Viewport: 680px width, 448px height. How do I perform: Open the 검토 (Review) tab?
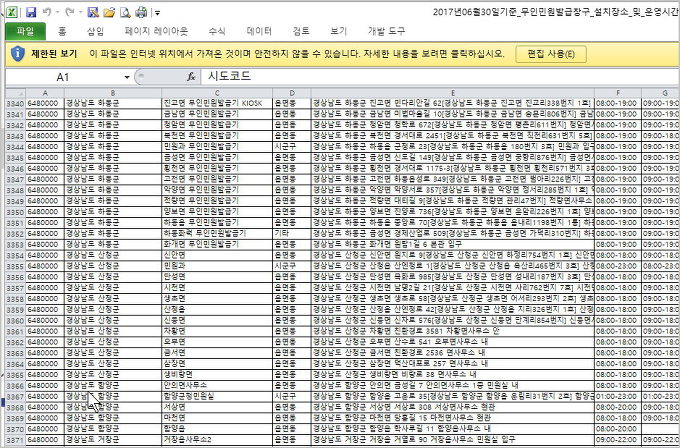301,31
